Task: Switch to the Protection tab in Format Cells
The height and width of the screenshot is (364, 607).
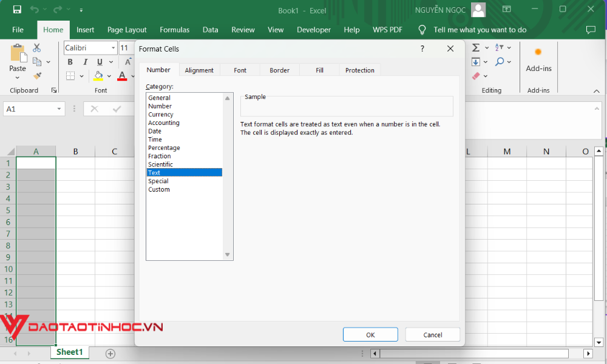Action: pos(359,70)
